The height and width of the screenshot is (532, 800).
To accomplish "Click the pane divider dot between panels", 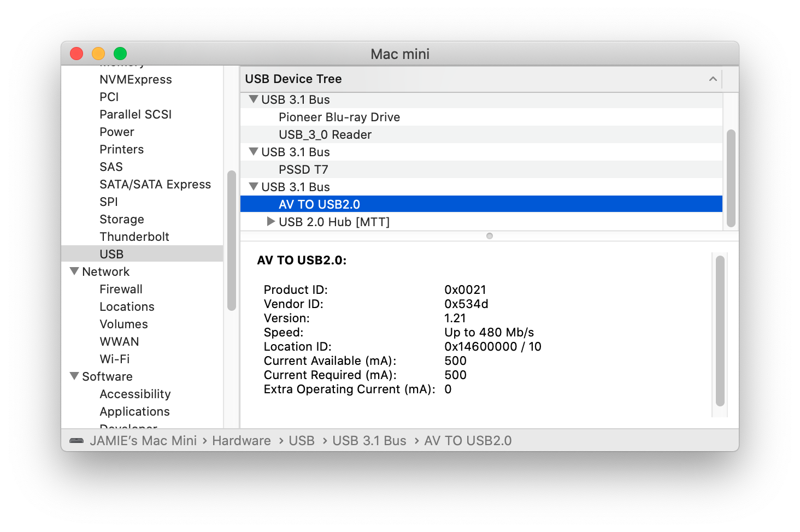I will (x=489, y=236).
